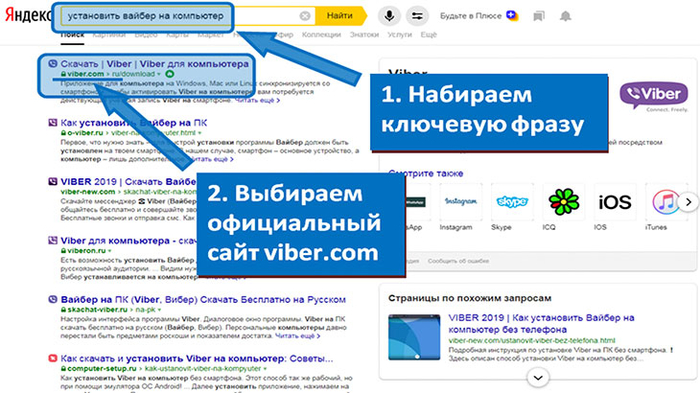Click 'Сообщить об ошибке' in info panel
The image size is (700, 393).
pos(458,261)
